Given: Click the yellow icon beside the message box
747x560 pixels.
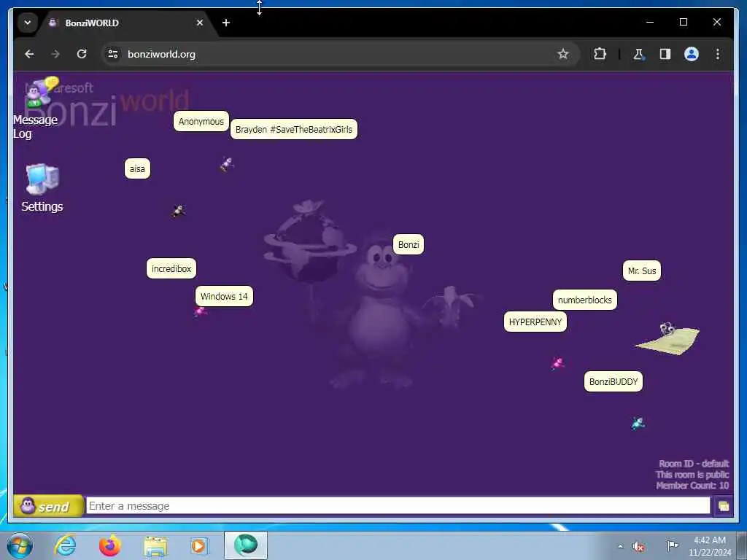Looking at the screenshot, I should 723,506.
